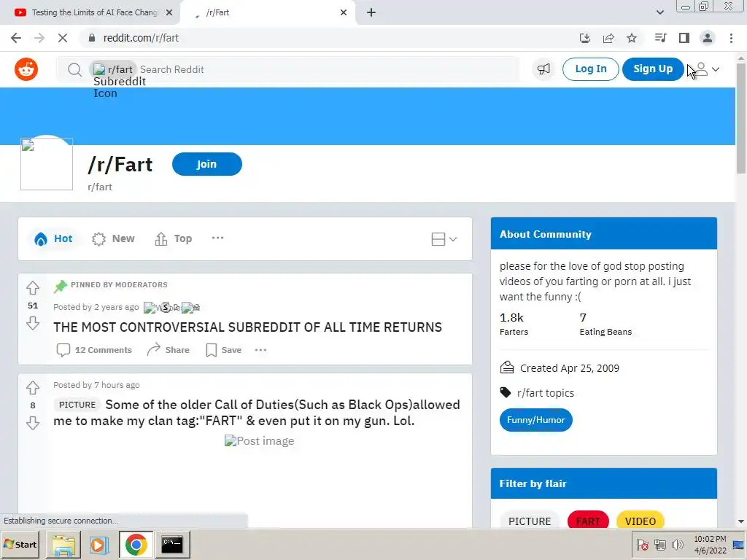The height and width of the screenshot is (560, 747).
Task: Stop loading the page
Action: click(63, 38)
